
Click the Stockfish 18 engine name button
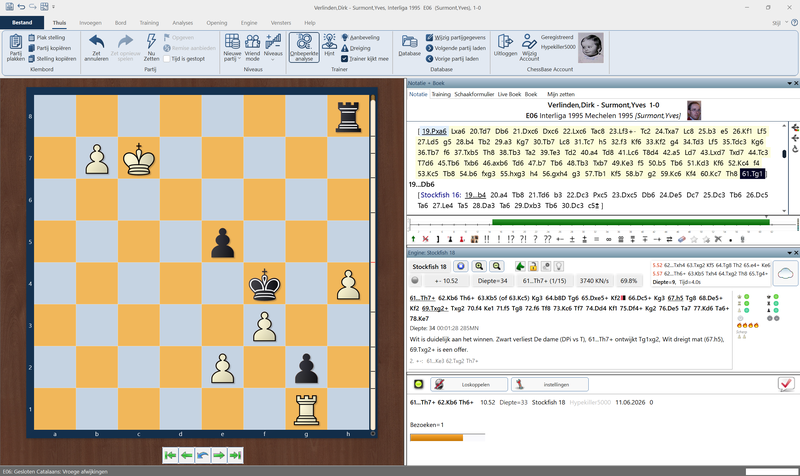(429, 266)
